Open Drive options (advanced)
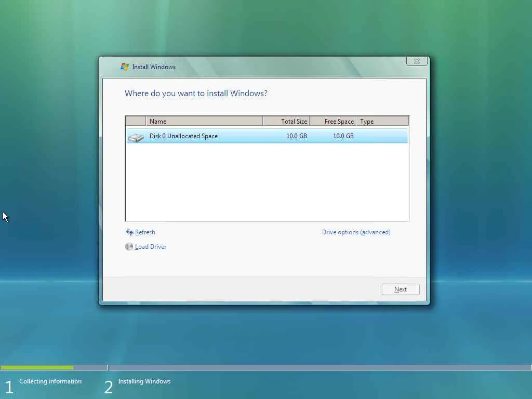Screen dimensions: 532x399 356,232
